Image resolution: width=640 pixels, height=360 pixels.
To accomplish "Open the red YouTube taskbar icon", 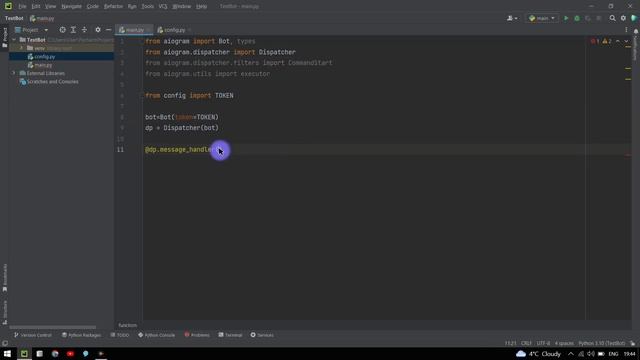I will click(70, 353).
